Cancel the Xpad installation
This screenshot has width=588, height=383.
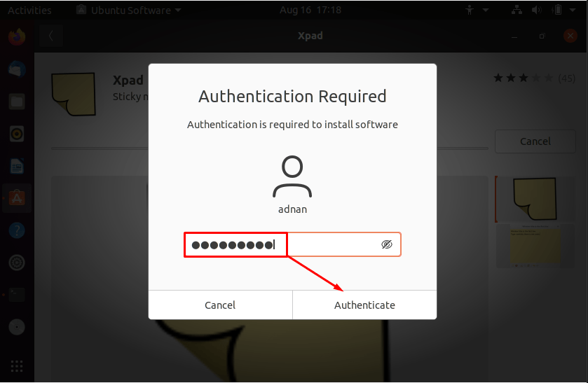point(535,141)
